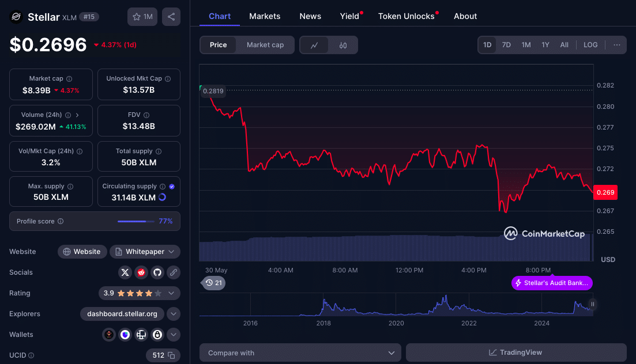Set chart range to 1Y
The width and height of the screenshot is (636, 364).
click(545, 45)
